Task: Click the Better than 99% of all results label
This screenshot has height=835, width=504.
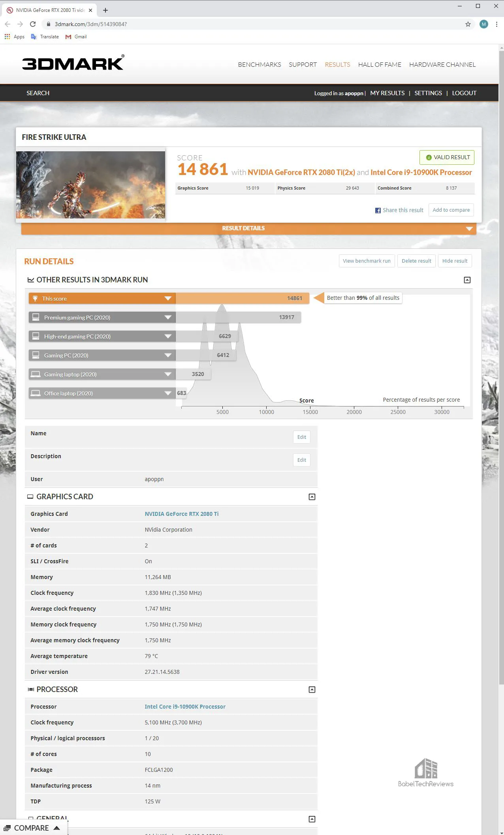Action: click(363, 298)
